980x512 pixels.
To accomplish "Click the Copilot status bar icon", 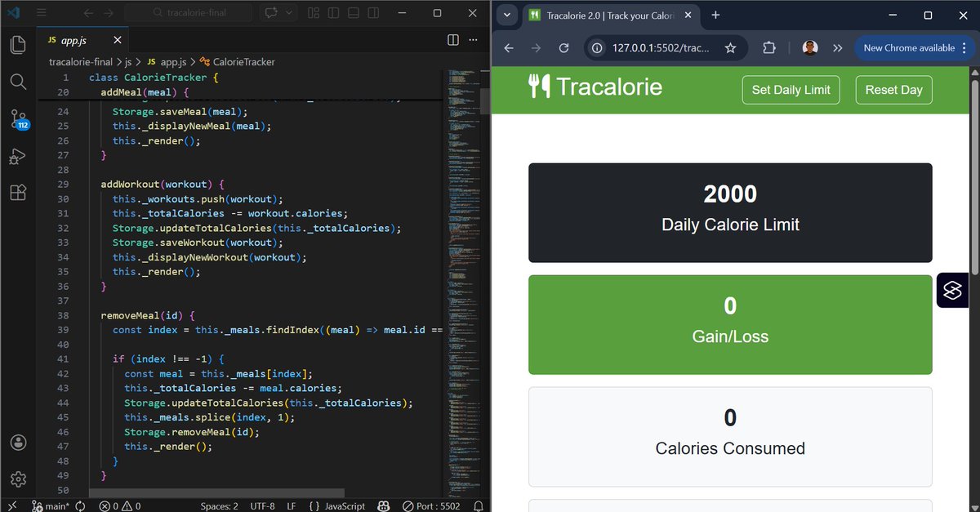I will [384, 505].
